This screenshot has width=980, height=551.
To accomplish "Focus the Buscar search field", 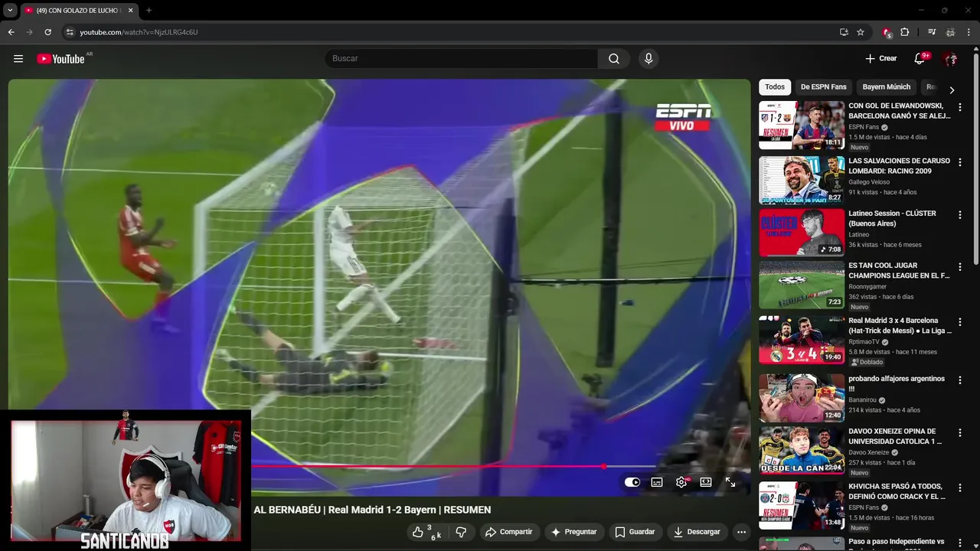I will point(461,59).
